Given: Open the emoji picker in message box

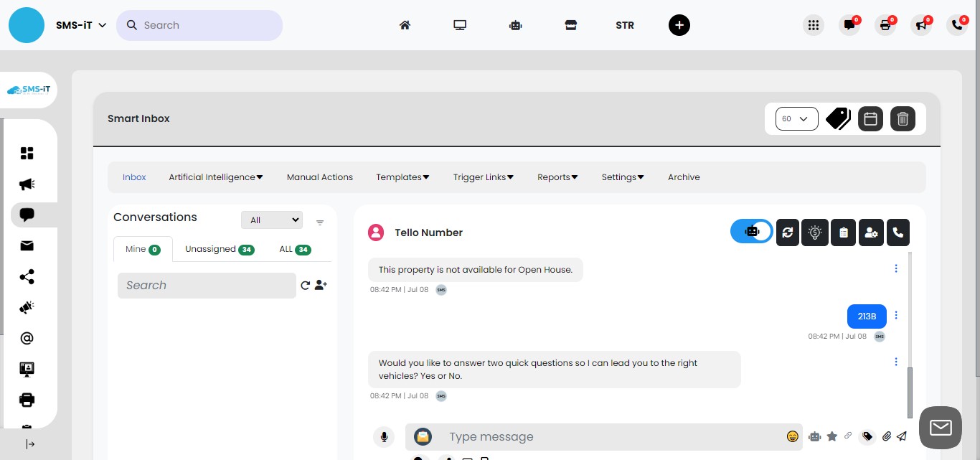Looking at the screenshot, I should (793, 436).
